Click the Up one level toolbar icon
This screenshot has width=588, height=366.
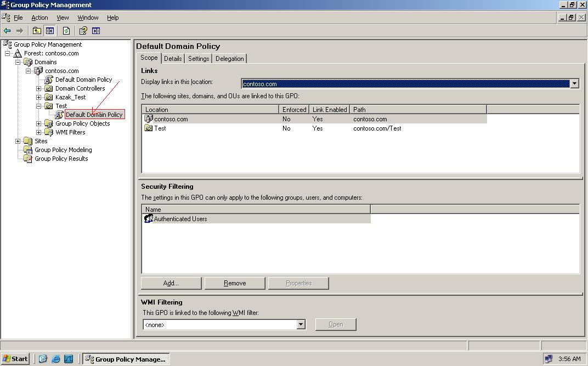(37, 31)
